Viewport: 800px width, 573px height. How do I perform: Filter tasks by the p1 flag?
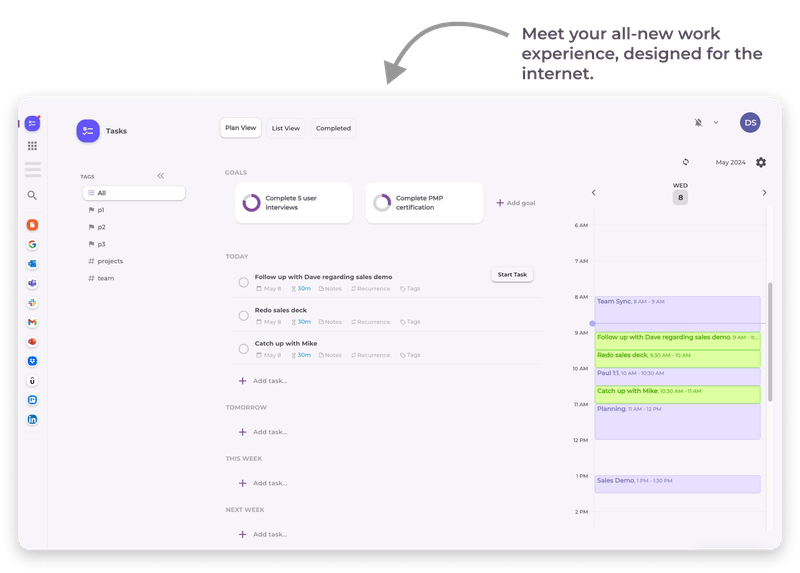click(96, 210)
